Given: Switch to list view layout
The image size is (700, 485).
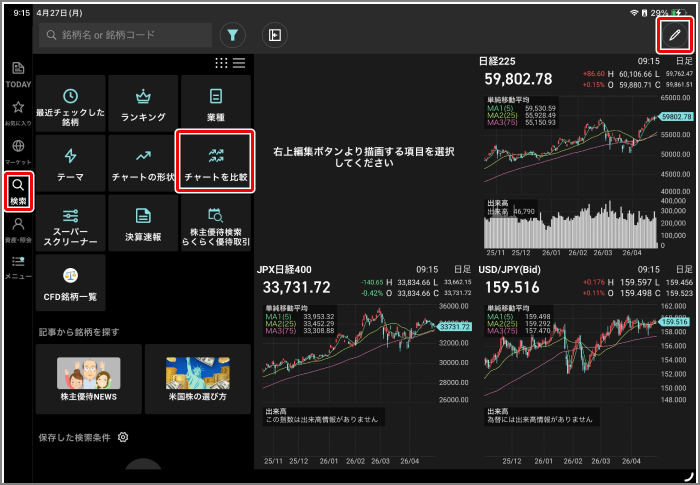Looking at the screenshot, I should 239,63.
